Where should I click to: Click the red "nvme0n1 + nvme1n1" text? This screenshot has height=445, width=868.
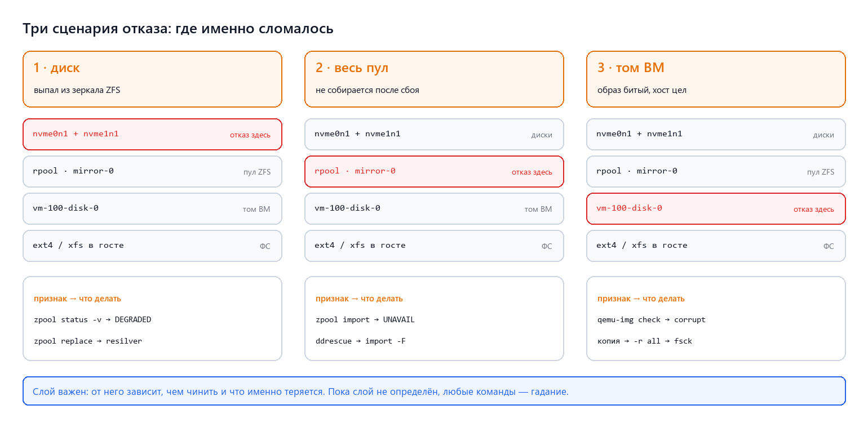[76, 134]
